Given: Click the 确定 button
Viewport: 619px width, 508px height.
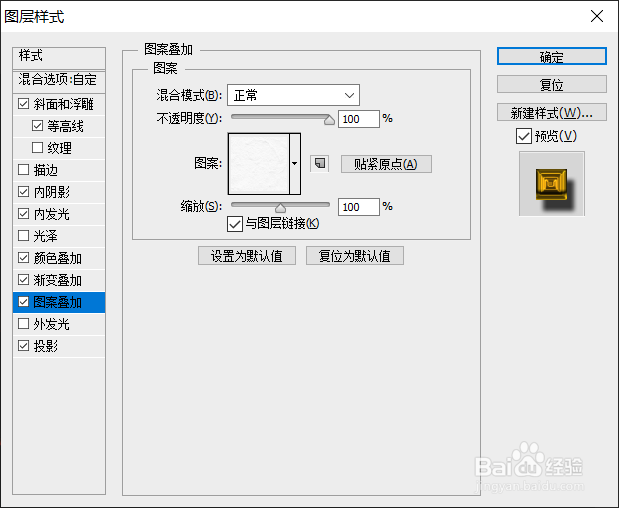Looking at the screenshot, I should coord(551,56).
